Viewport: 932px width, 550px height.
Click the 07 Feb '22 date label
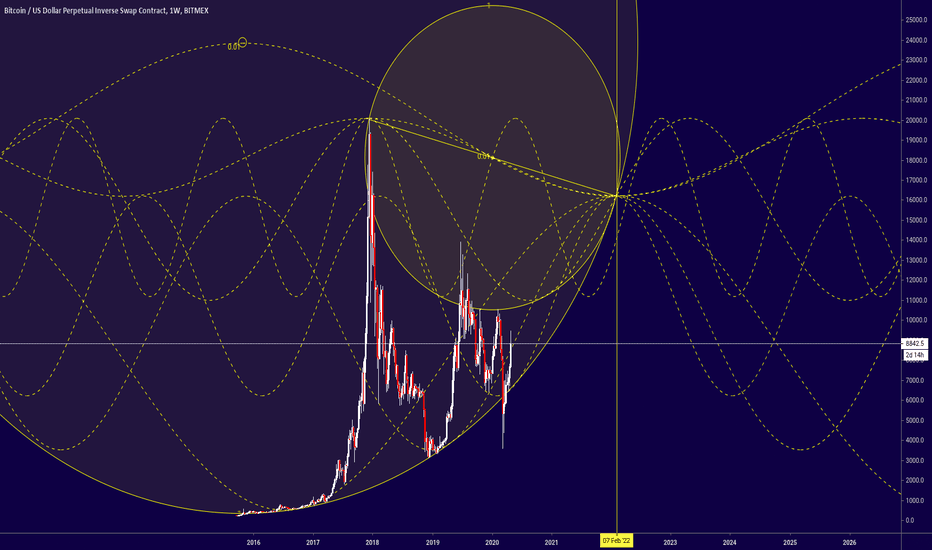click(x=617, y=541)
